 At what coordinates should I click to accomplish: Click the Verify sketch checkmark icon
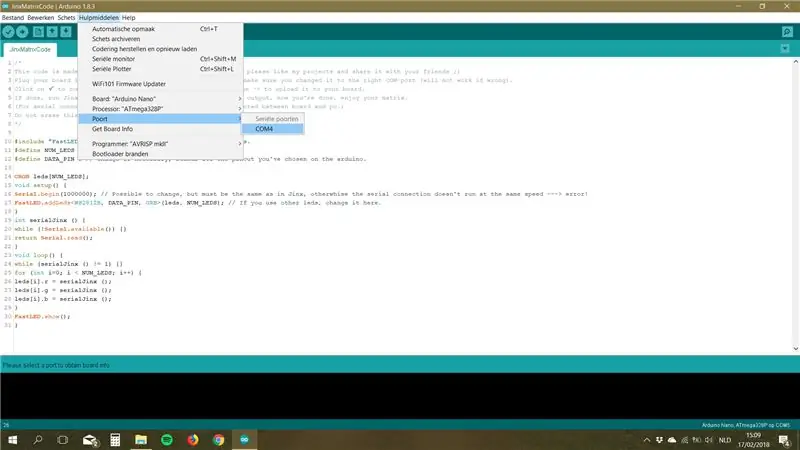pos(8,32)
